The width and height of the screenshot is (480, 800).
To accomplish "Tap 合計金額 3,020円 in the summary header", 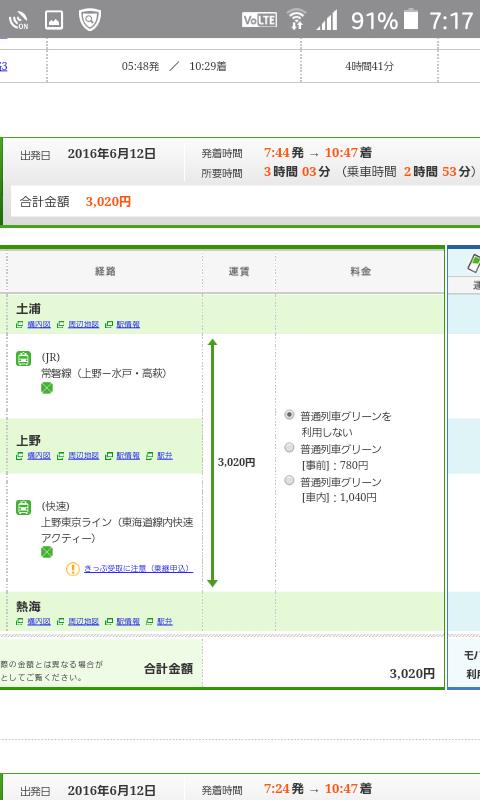I will [x=75, y=202].
